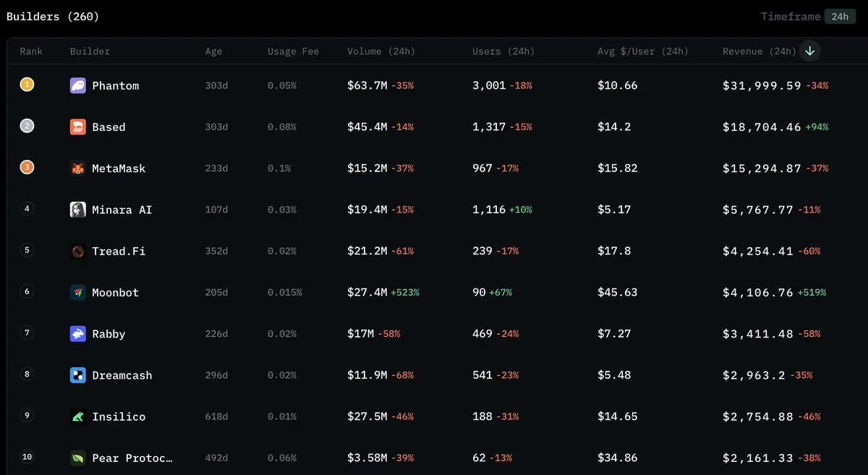868x475 pixels.
Task: Open the Phantom builder name
Action: tap(116, 85)
